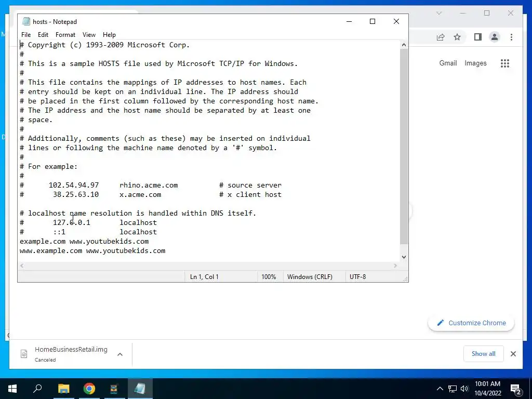Open the Images link in Chrome
The image size is (532, 399).
[x=475, y=63]
